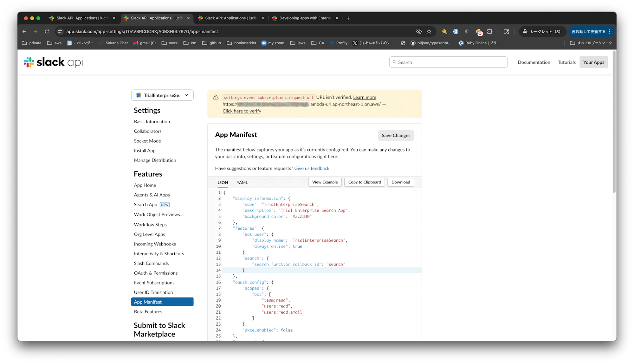This screenshot has height=364, width=634.
Task: Open Event Subscriptions page
Action: click(154, 283)
